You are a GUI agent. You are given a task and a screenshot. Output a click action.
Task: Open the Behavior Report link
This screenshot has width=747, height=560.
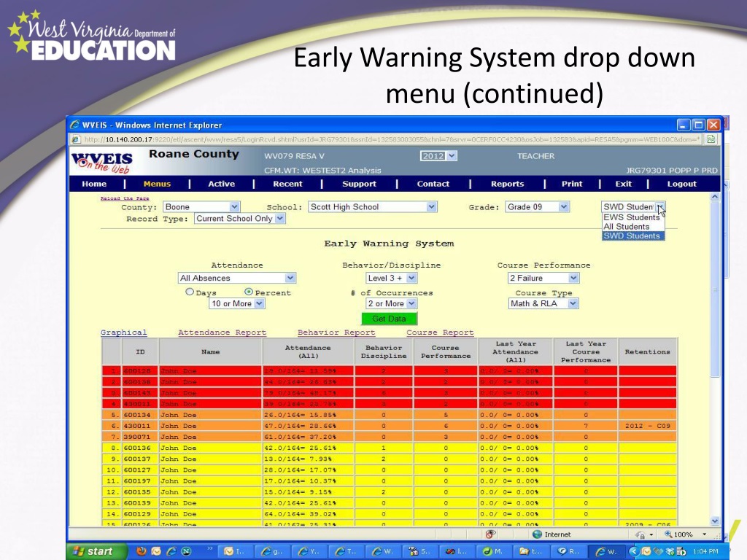click(x=336, y=332)
